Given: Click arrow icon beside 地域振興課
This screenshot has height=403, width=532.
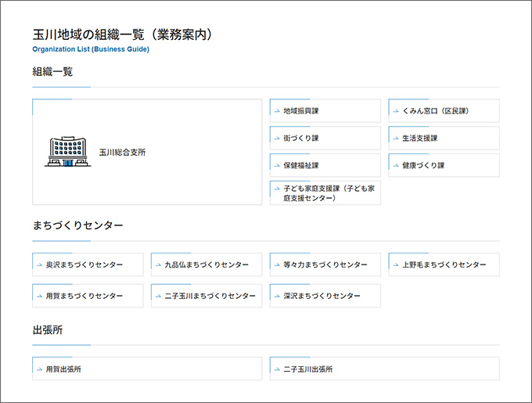Looking at the screenshot, I should pos(277,111).
